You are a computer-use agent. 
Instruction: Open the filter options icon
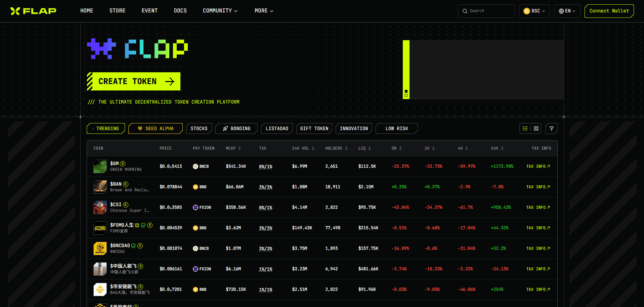[x=551, y=128]
